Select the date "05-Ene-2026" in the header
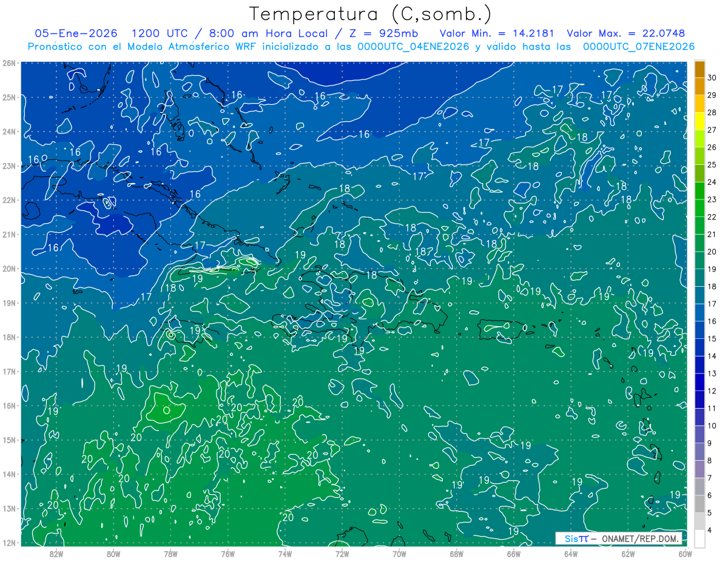 tap(76, 33)
